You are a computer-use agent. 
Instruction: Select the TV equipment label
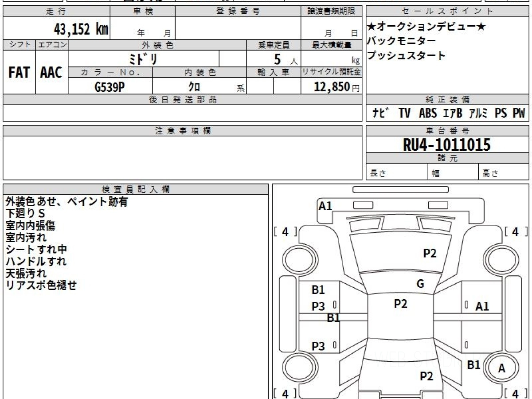pos(404,113)
